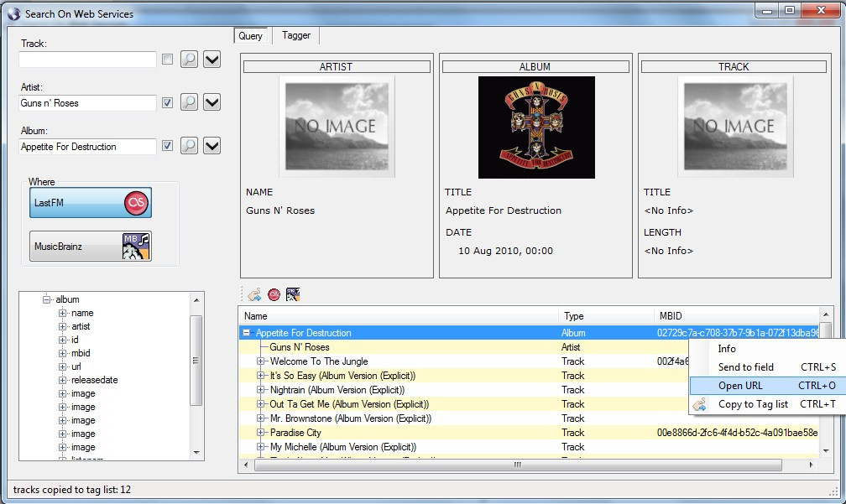Image resolution: width=846 pixels, height=504 pixels.
Task: Click the Track search magnifier icon
Action: pyautogui.click(x=189, y=59)
